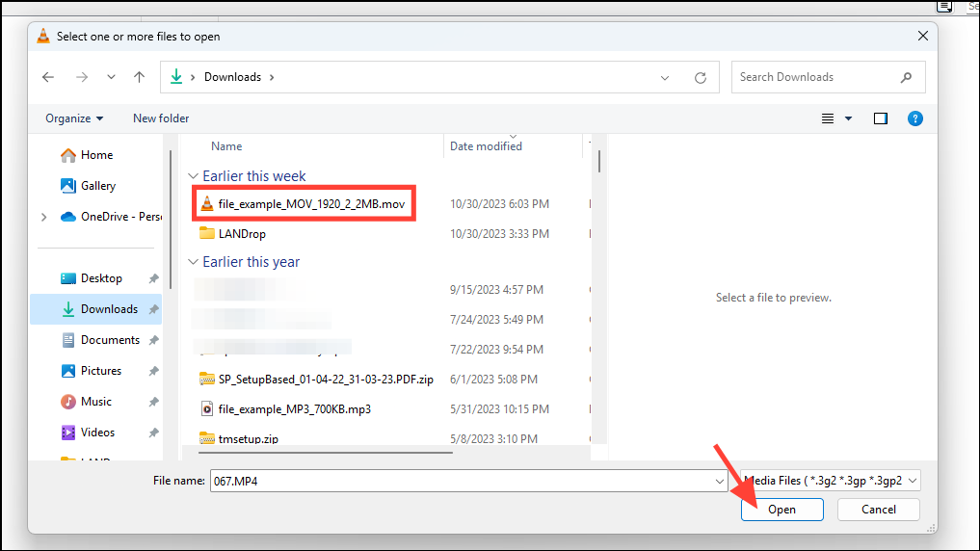Close the file open dialog
The height and width of the screenshot is (551, 980).
click(x=922, y=36)
